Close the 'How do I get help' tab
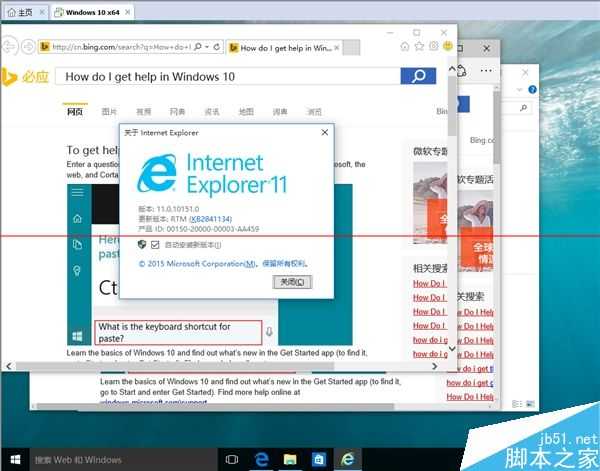 [x=336, y=48]
